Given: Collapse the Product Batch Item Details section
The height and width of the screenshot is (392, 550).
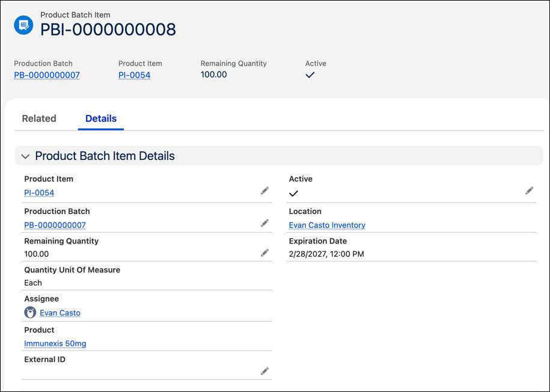Looking at the screenshot, I should coord(25,156).
